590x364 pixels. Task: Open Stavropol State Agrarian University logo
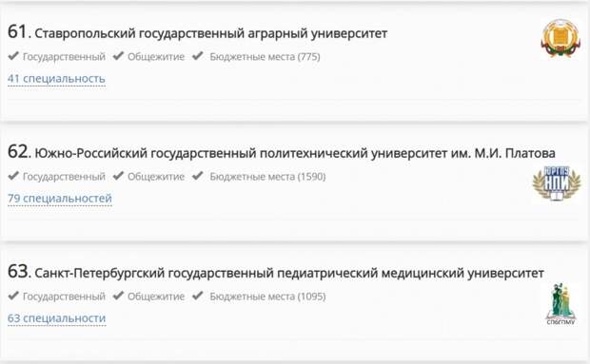pyautogui.click(x=560, y=39)
